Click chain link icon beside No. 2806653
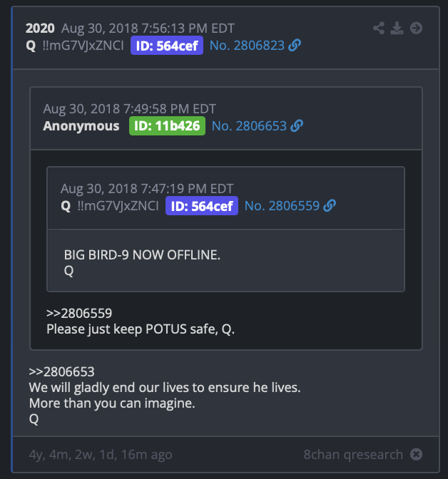This screenshot has width=448, height=479. 297,126
